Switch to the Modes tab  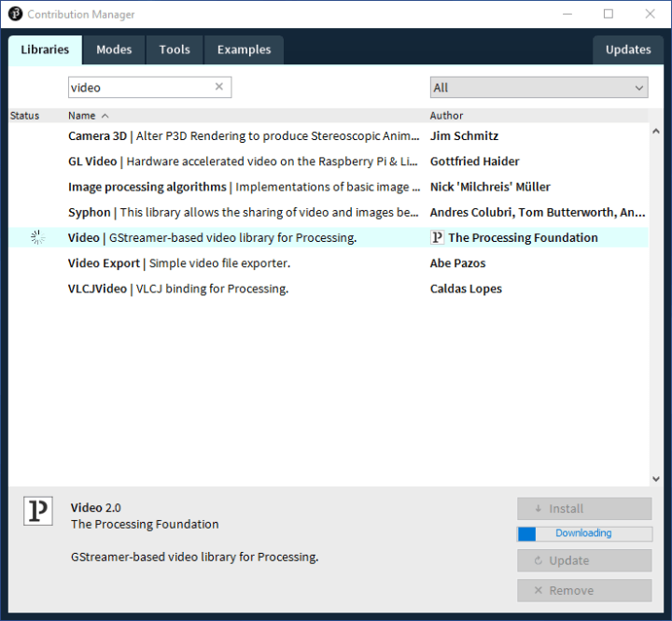114,49
